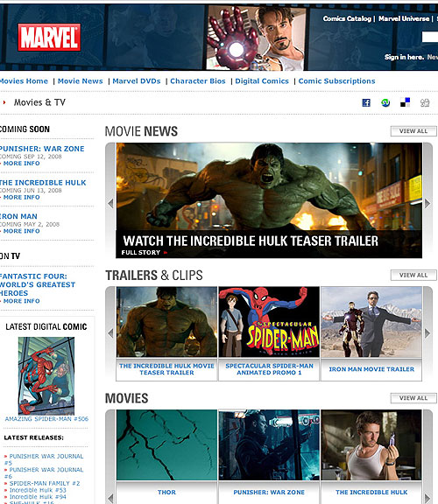The width and height of the screenshot is (438, 504).
Task: Open Incredible Hulk #53 release
Action: pyautogui.click(x=38, y=490)
